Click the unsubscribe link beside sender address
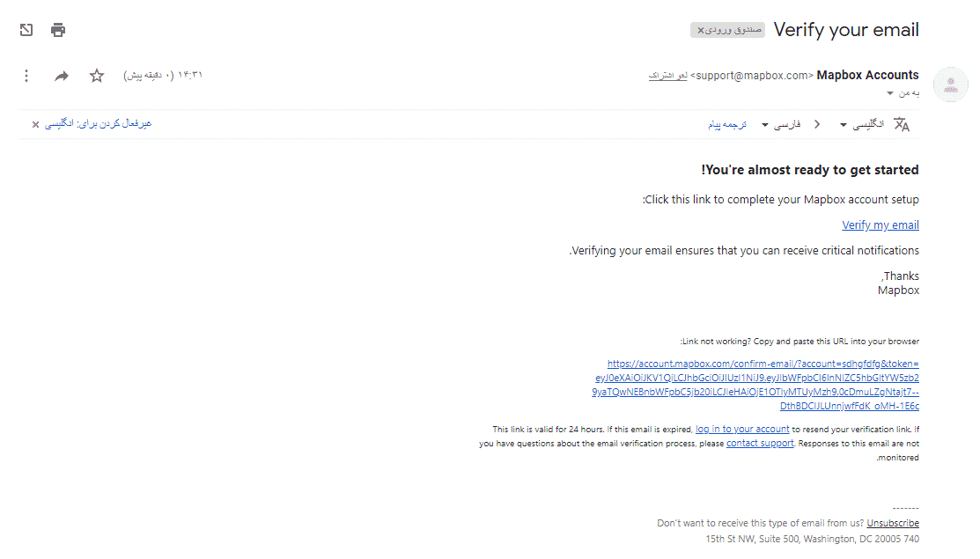The height and width of the screenshot is (559, 980). pos(667,76)
